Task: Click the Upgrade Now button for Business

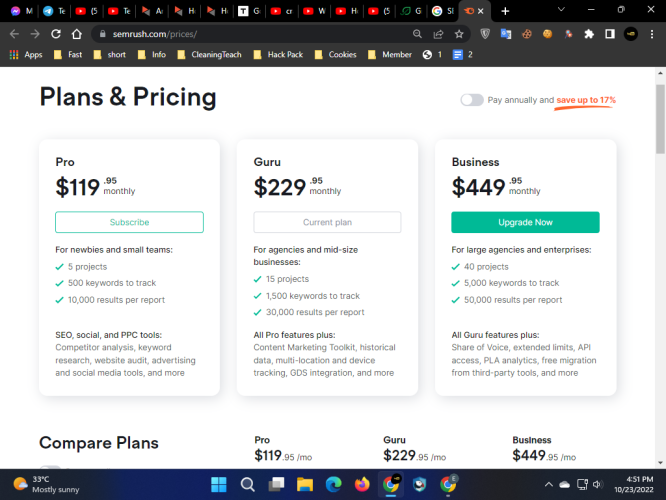Action: click(x=525, y=222)
